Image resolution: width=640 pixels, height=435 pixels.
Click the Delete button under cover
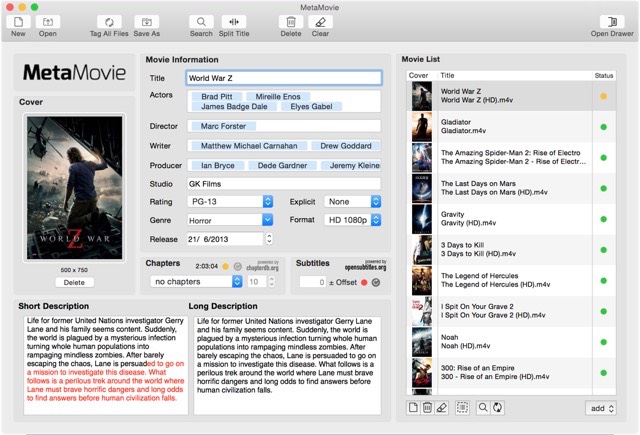tap(74, 282)
